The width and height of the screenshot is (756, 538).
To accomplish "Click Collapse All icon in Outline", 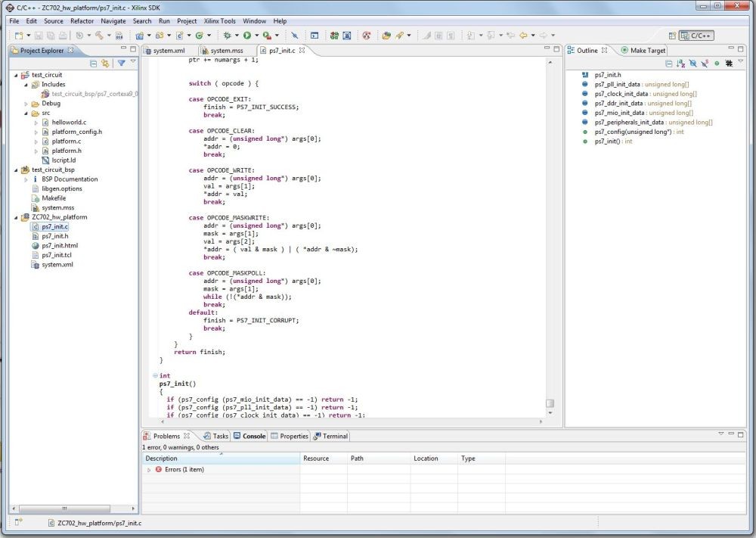I will tap(668, 64).
